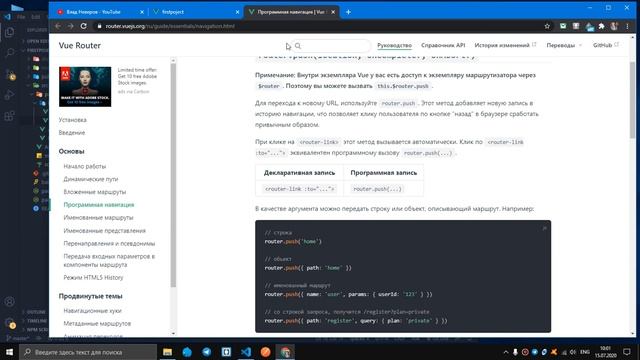Open File Explorer from taskbar

(167, 352)
